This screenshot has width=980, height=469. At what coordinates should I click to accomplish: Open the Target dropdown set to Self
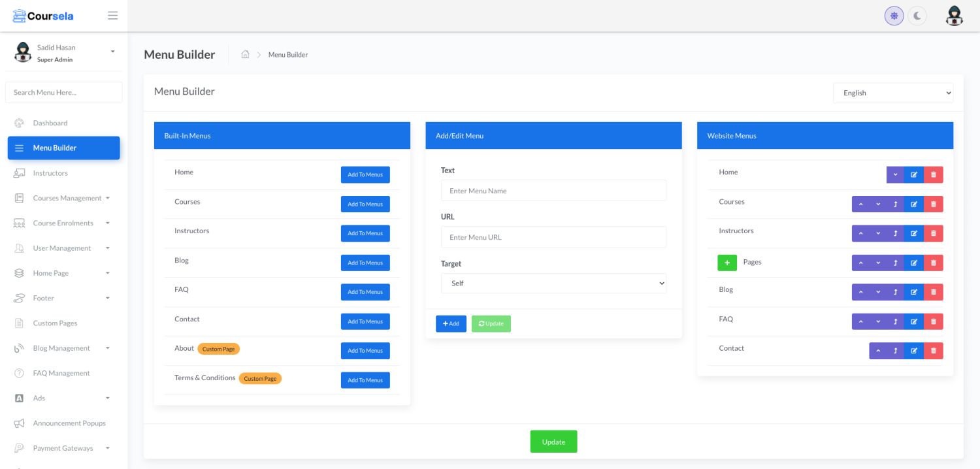tap(553, 283)
